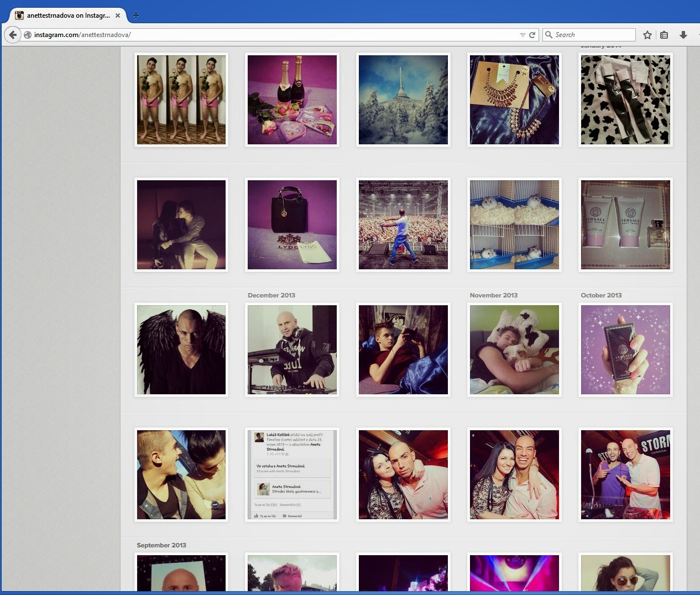Click the Instagram favicon on the tab
The width and height of the screenshot is (700, 595).
tap(19, 15)
